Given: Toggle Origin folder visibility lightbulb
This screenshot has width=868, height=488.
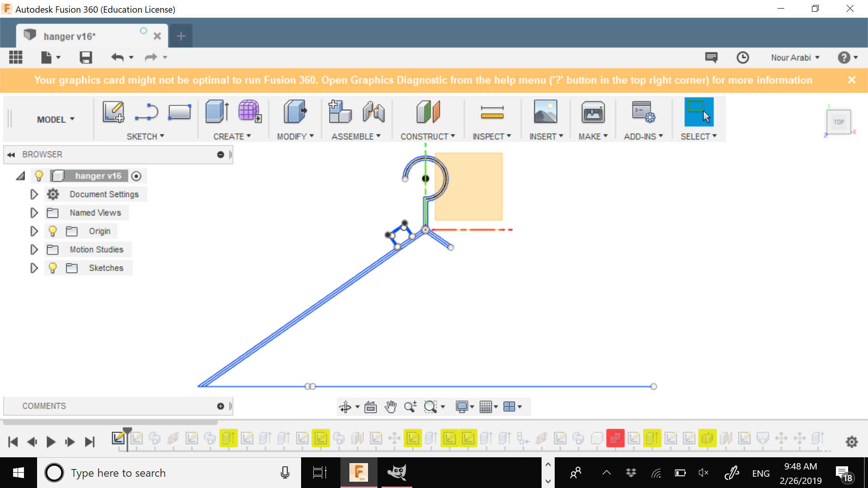Looking at the screenshot, I should point(52,231).
